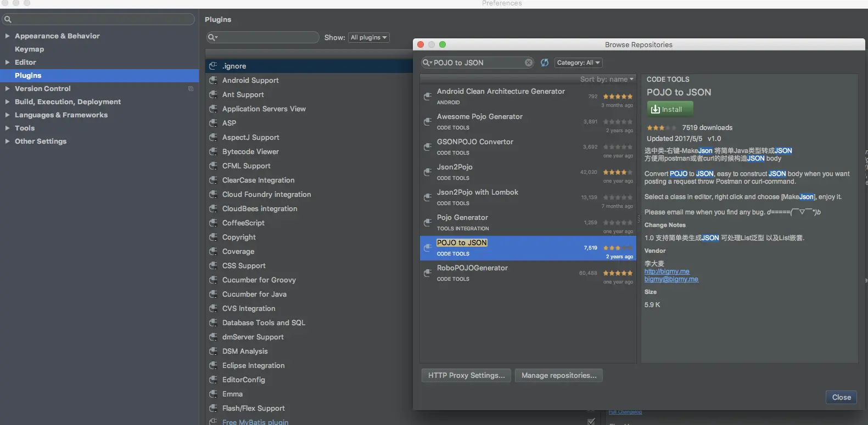
Task: Expand the Editor settings node
Action: point(7,63)
